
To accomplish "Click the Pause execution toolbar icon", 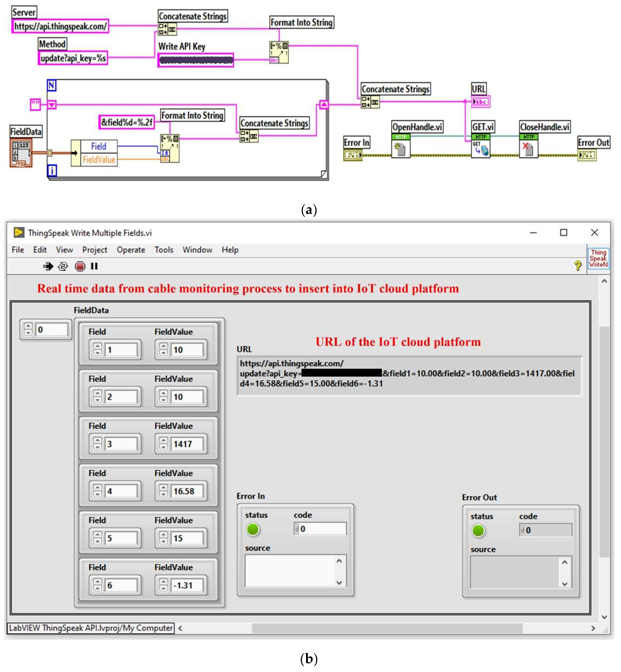I will 94,267.
